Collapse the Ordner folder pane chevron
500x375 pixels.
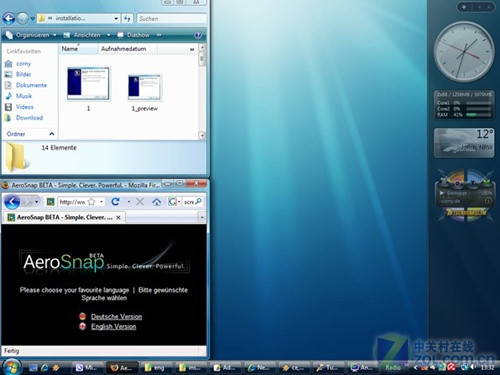(52, 134)
